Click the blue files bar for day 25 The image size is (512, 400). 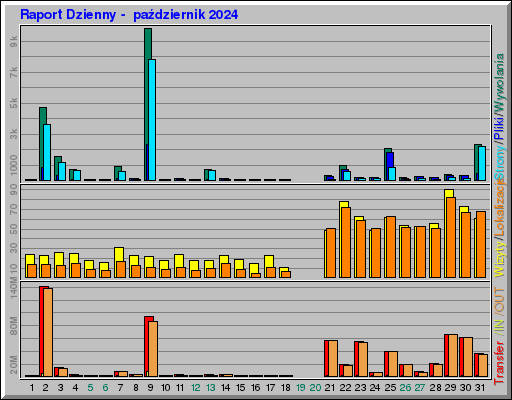point(390,160)
